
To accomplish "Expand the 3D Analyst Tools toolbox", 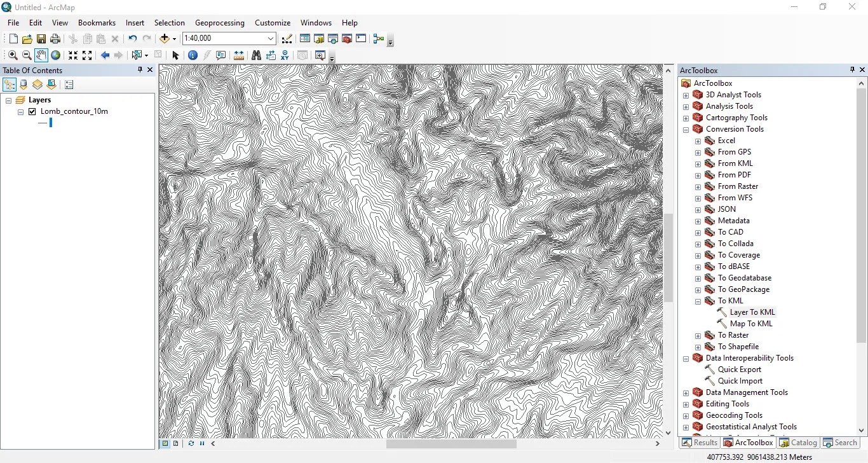I will pos(687,95).
